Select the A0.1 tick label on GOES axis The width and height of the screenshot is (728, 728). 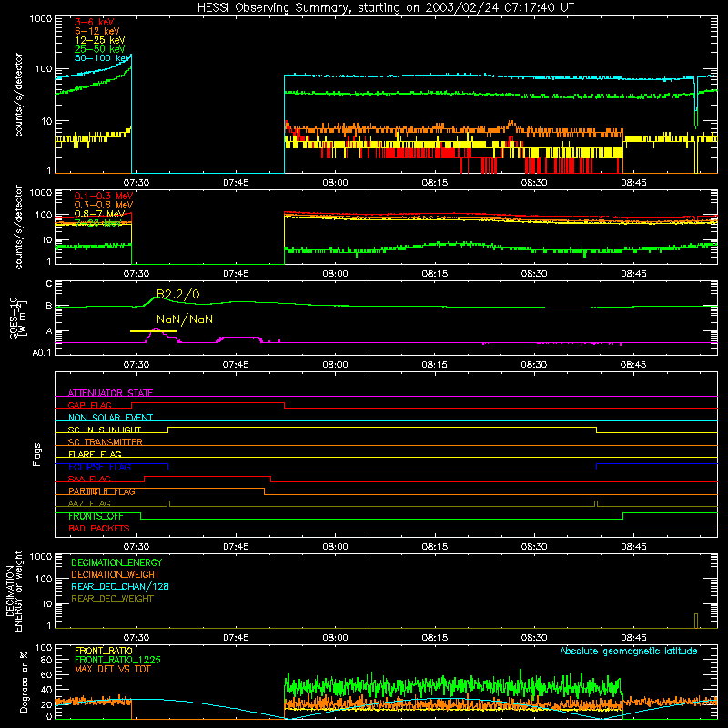(x=42, y=353)
